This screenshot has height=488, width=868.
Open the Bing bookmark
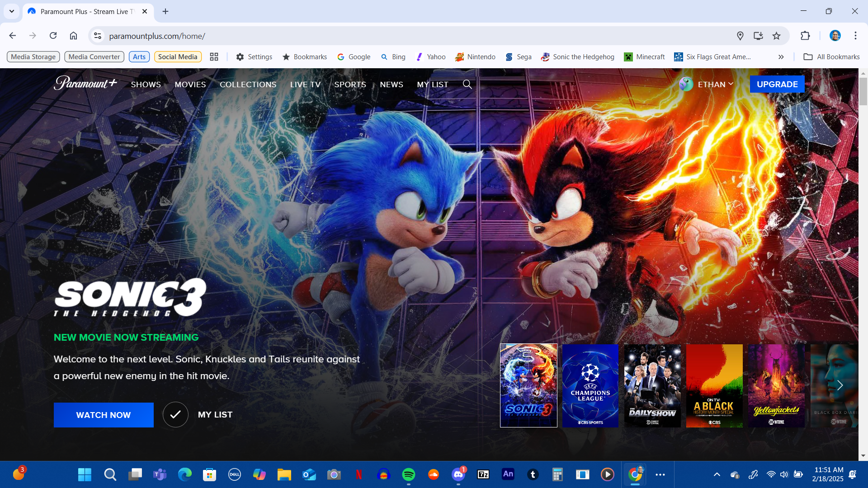pyautogui.click(x=393, y=56)
